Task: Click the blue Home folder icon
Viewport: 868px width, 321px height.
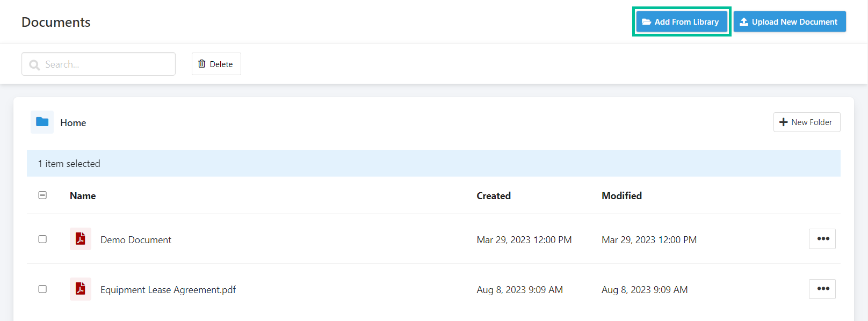Action: click(x=42, y=122)
